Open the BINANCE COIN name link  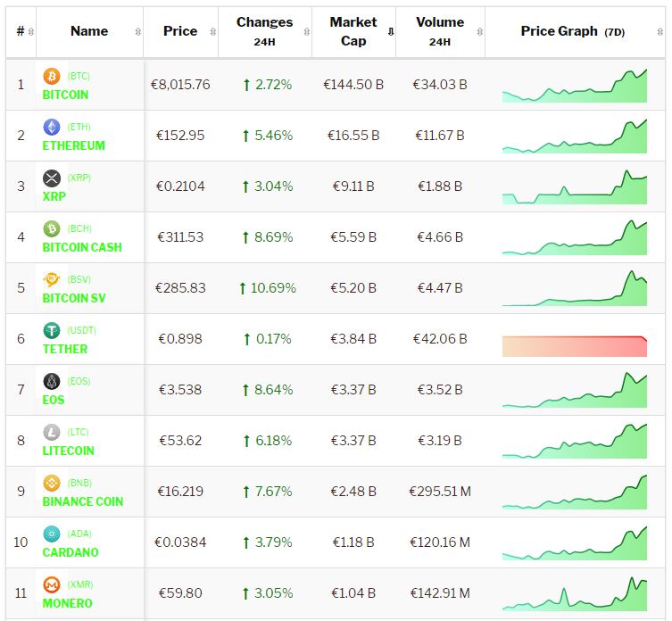pyautogui.click(x=83, y=501)
